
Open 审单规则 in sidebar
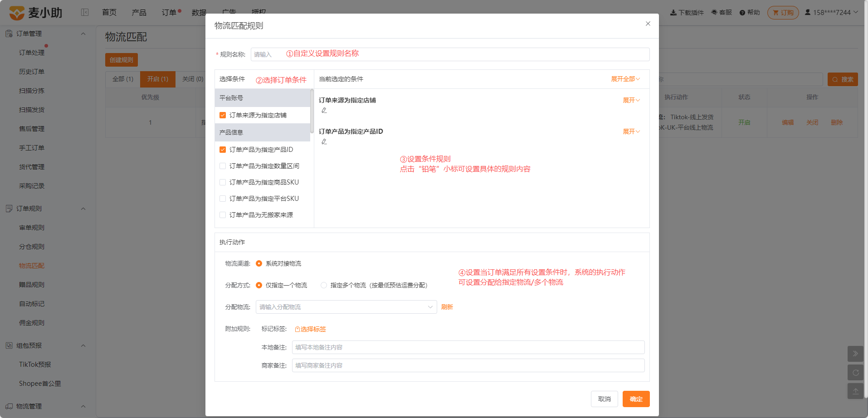pyautogui.click(x=32, y=228)
